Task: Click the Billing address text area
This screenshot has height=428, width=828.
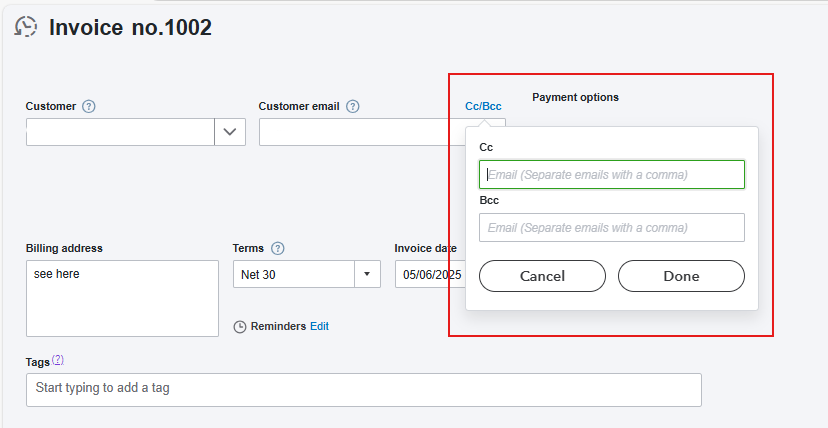Action: click(123, 298)
